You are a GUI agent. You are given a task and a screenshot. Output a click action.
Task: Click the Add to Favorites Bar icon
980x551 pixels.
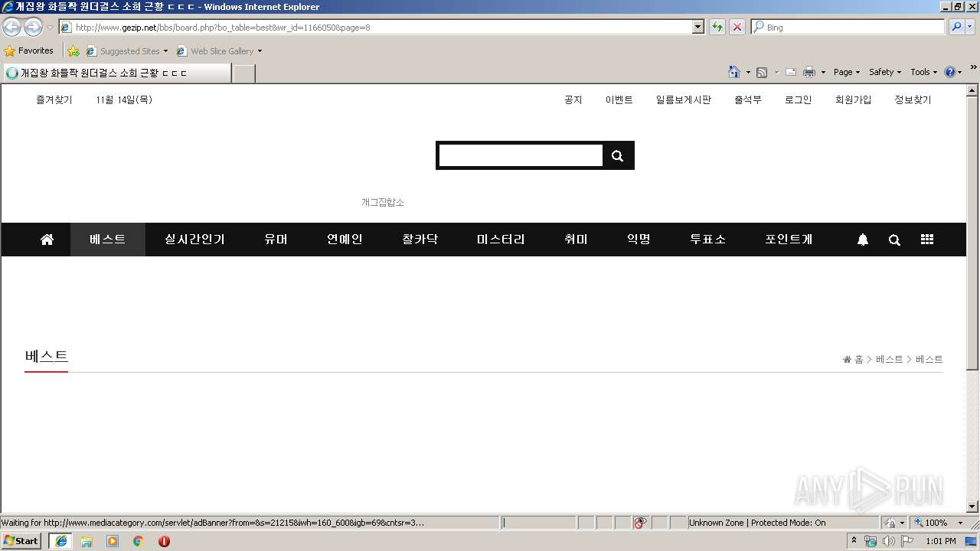(x=73, y=51)
